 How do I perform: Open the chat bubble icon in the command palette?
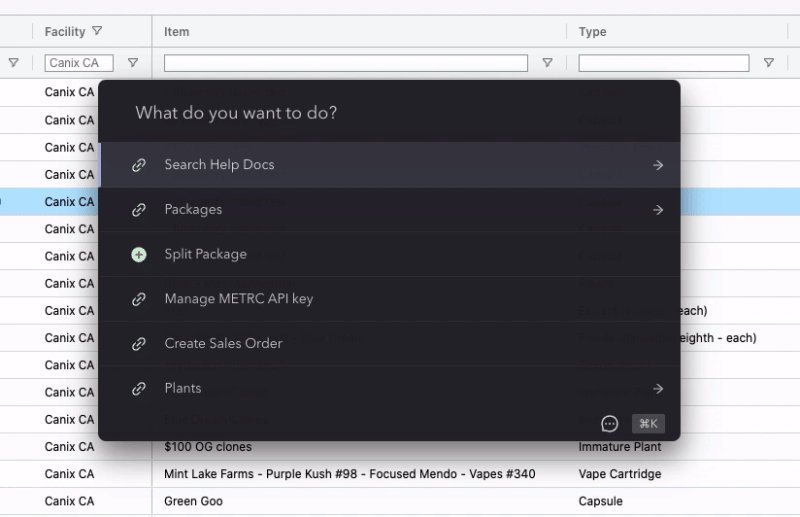610,424
